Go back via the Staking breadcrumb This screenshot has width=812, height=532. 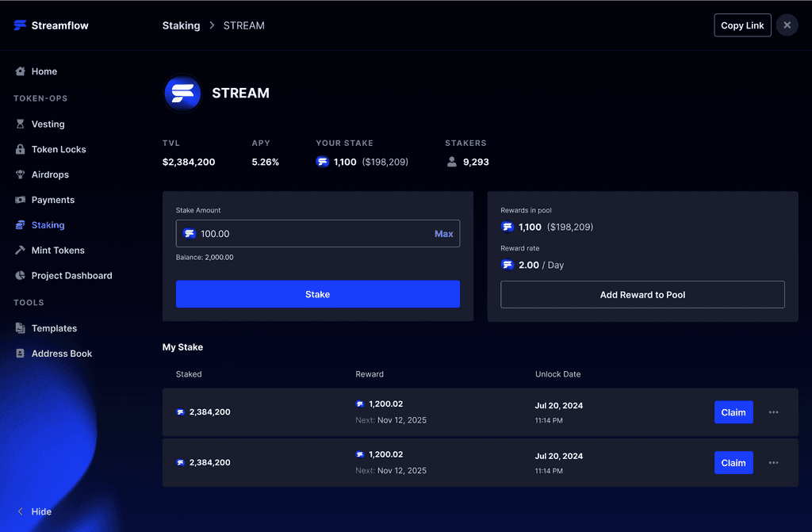pos(181,25)
